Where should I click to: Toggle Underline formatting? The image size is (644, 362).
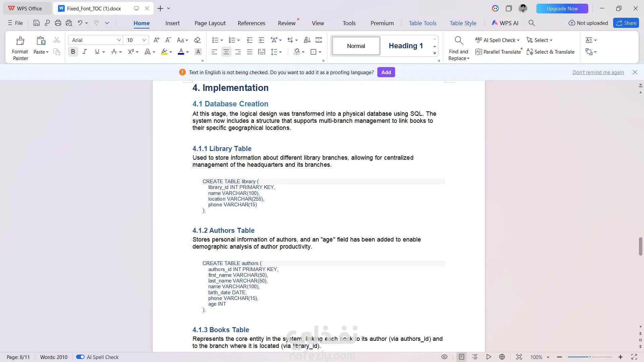[97, 52]
